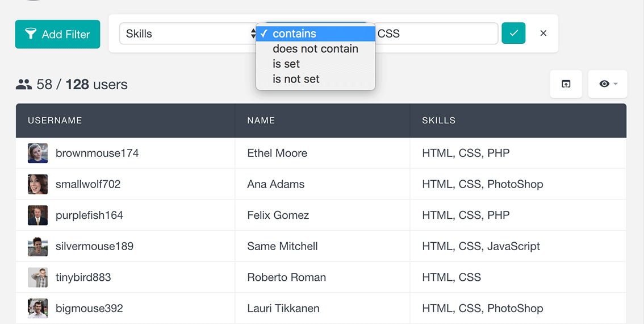The height and width of the screenshot is (324, 644).
Task: Remove the filter with X icon
Action: coord(543,34)
